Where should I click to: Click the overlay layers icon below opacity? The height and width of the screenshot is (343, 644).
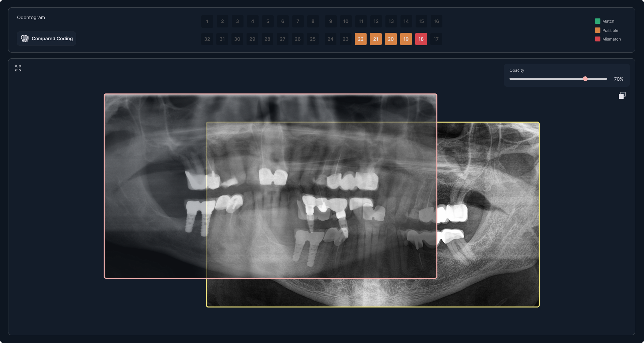click(x=622, y=95)
